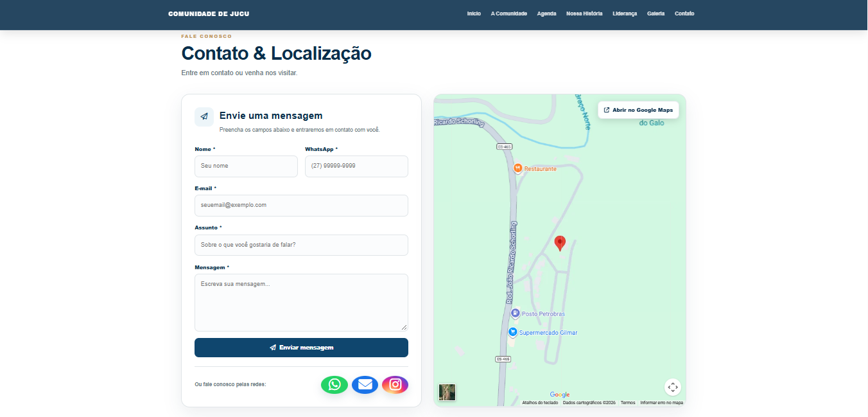
Task: Click the Restaurante label text on map
Action: pos(541,168)
